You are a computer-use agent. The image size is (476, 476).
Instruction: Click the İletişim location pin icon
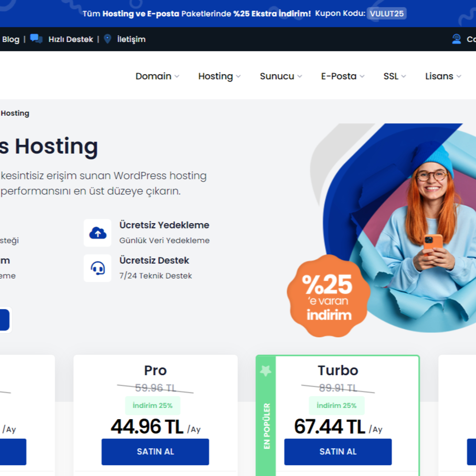click(x=107, y=39)
